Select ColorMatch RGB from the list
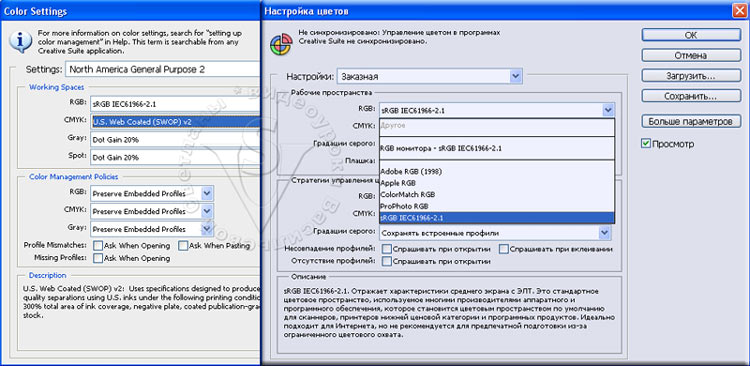 tap(496, 195)
